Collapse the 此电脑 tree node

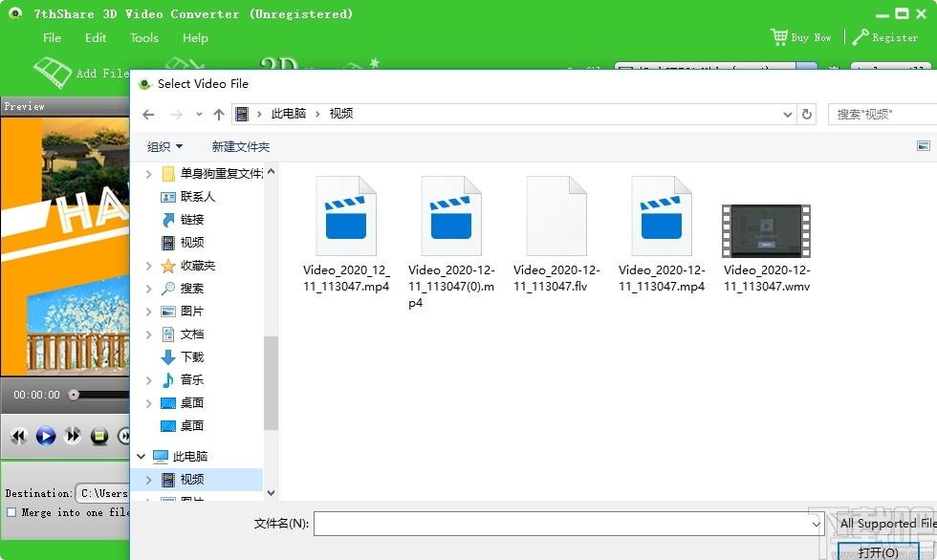pyautogui.click(x=142, y=456)
